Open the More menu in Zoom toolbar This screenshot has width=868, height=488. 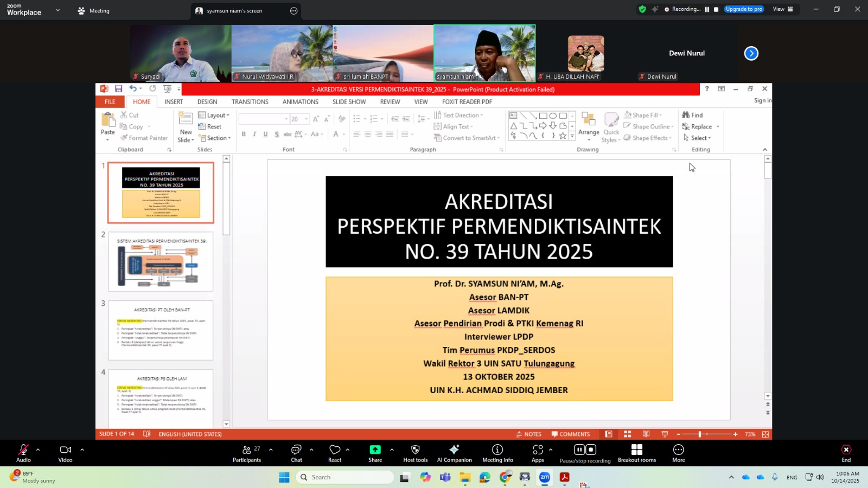[x=678, y=453]
